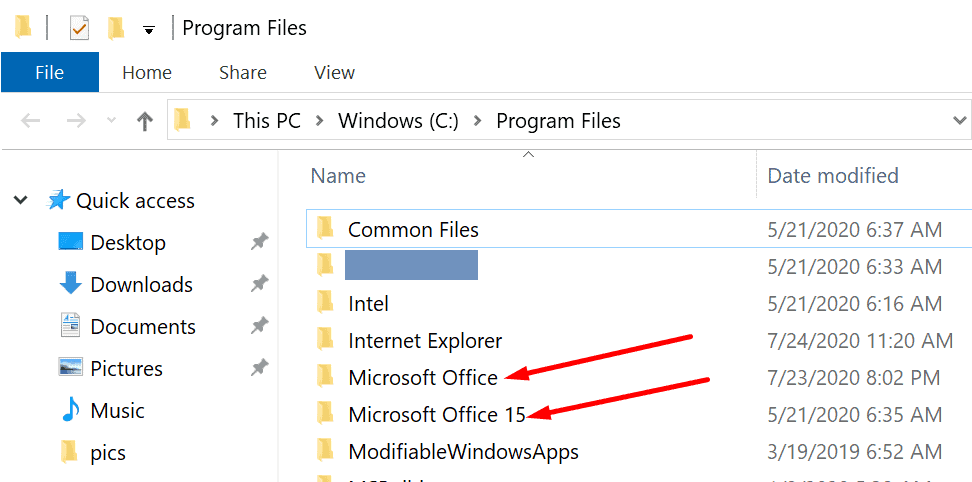Go forward with the right arrow button
Screen dimensions: 972x482
click(x=76, y=121)
